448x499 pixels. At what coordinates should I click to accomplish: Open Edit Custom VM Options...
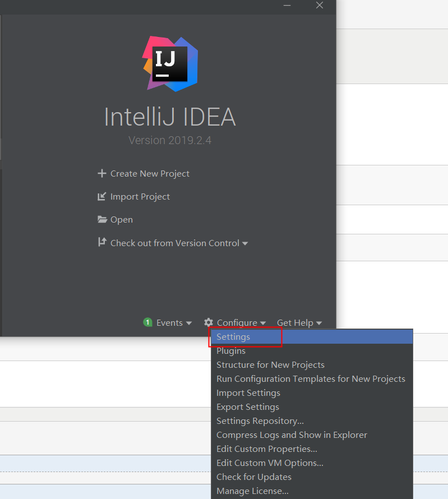(x=312, y=463)
